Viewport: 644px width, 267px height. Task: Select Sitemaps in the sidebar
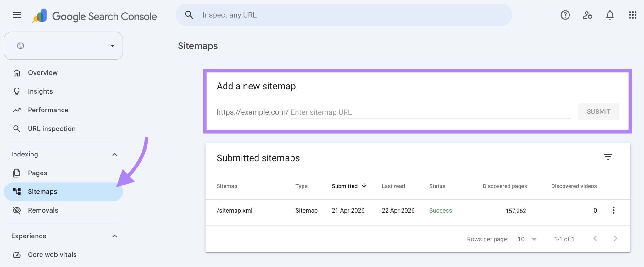(63, 192)
